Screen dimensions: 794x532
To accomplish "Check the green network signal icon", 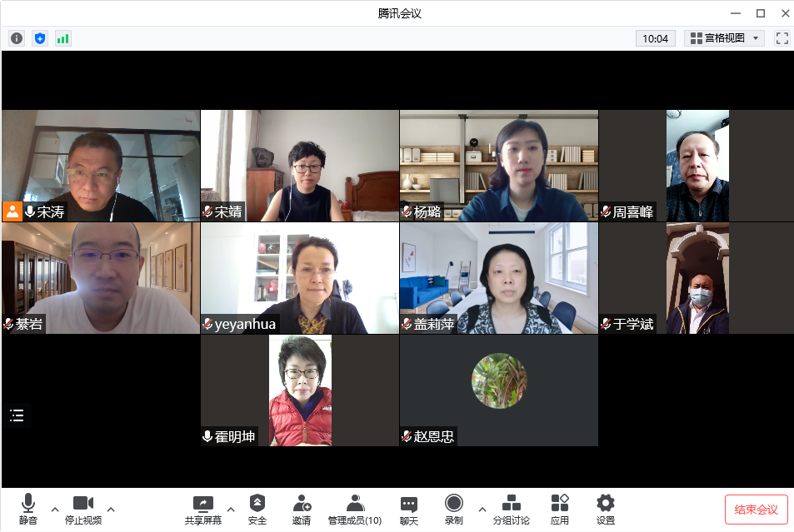I will coord(63,38).
